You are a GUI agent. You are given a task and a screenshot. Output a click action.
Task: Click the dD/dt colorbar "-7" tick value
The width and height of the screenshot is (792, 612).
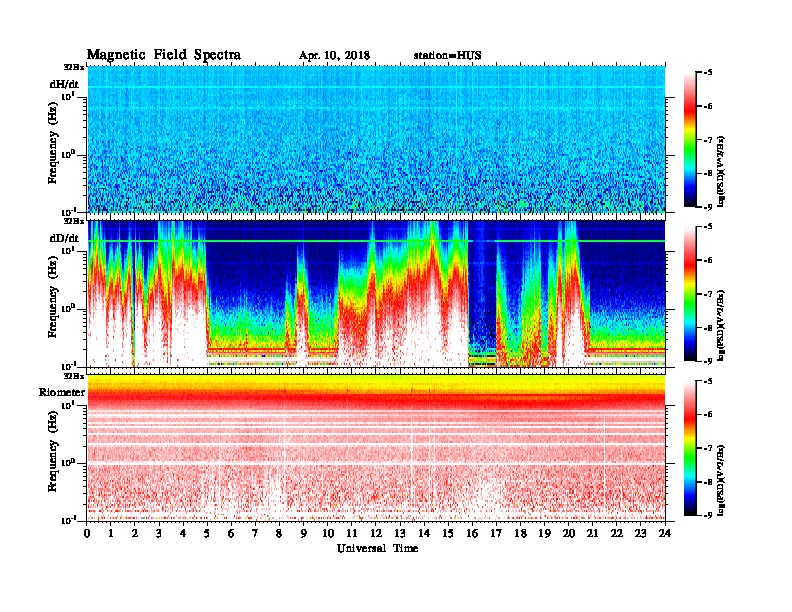click(x=708, y=294)
